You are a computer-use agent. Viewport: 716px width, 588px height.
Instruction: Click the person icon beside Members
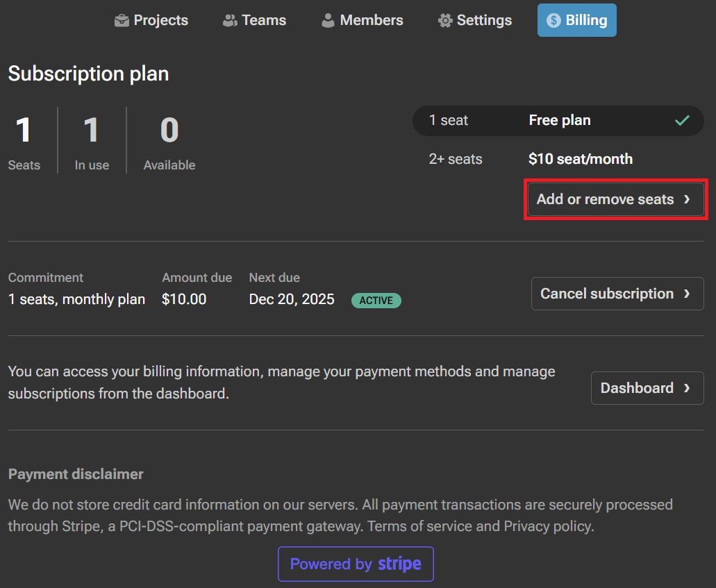tap(328, 21)
